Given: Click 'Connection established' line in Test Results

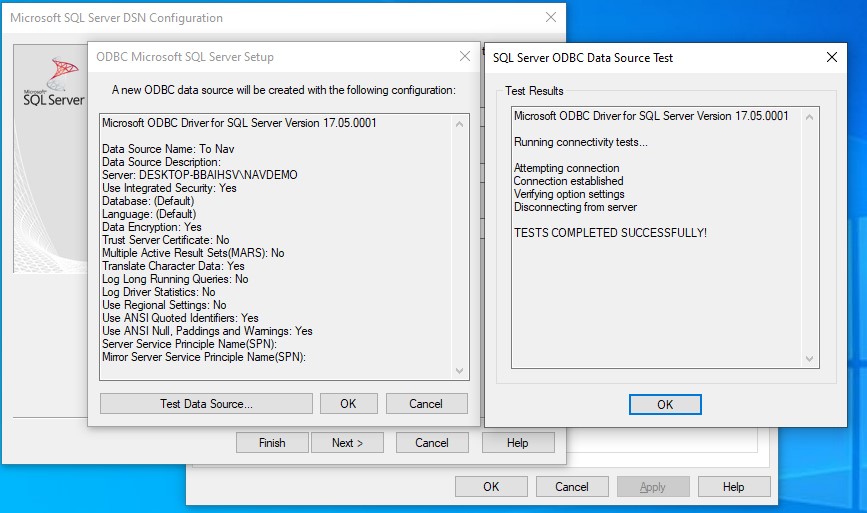Looking at the screenshot, I should (568, 181).
